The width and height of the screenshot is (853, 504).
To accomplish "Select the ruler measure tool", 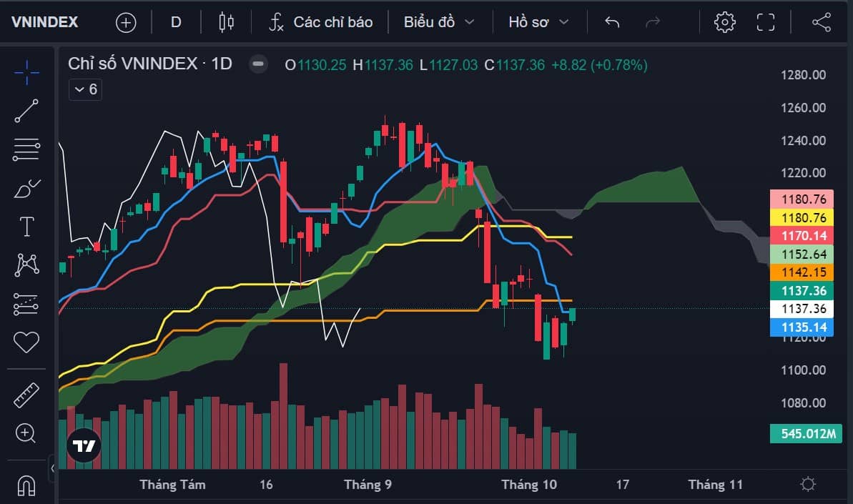I will (x=26, y=395).
